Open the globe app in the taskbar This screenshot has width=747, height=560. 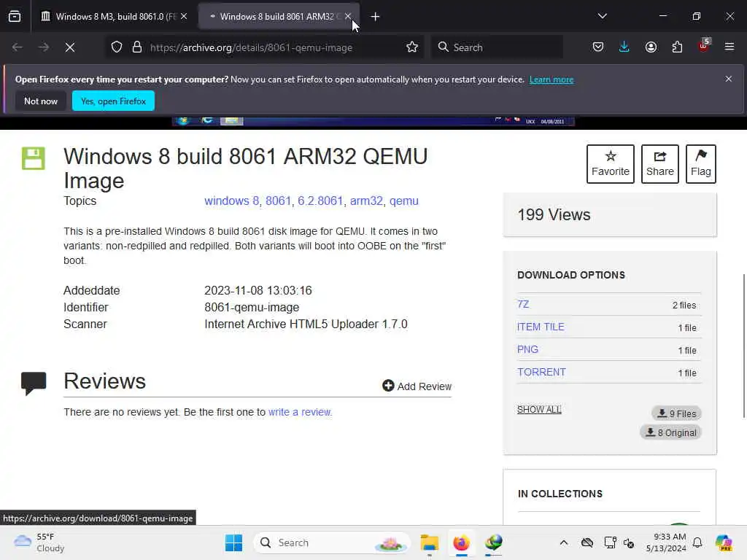point(494,542)
